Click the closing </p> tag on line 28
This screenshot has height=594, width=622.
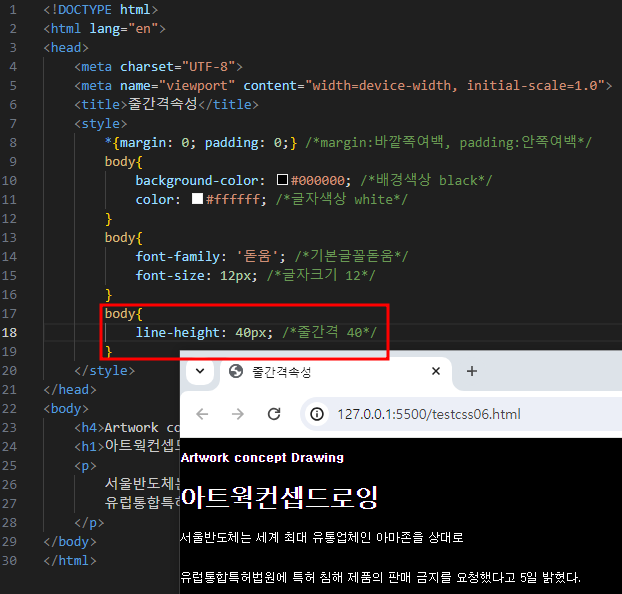point(89,523)
